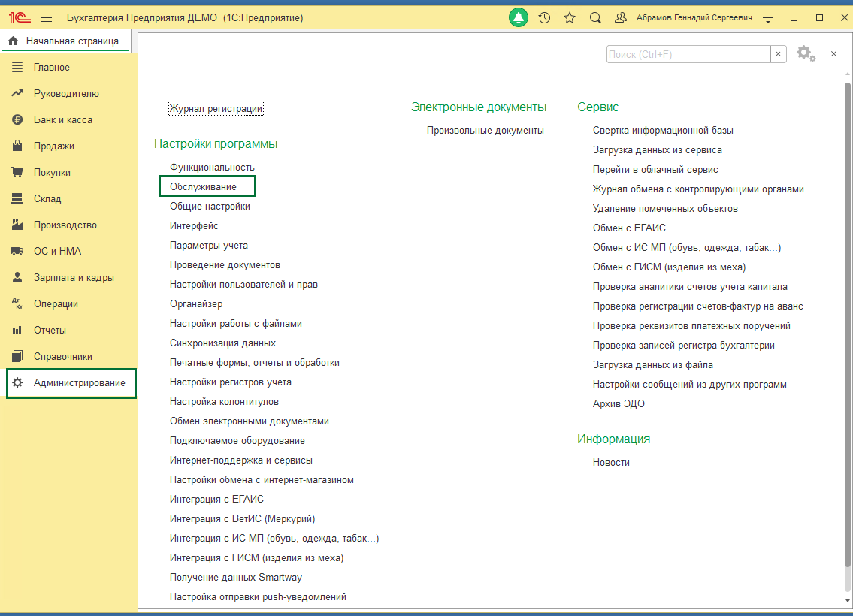Open Справочники books icon
This screenshot has height=616, width=853.
(17, 356)
